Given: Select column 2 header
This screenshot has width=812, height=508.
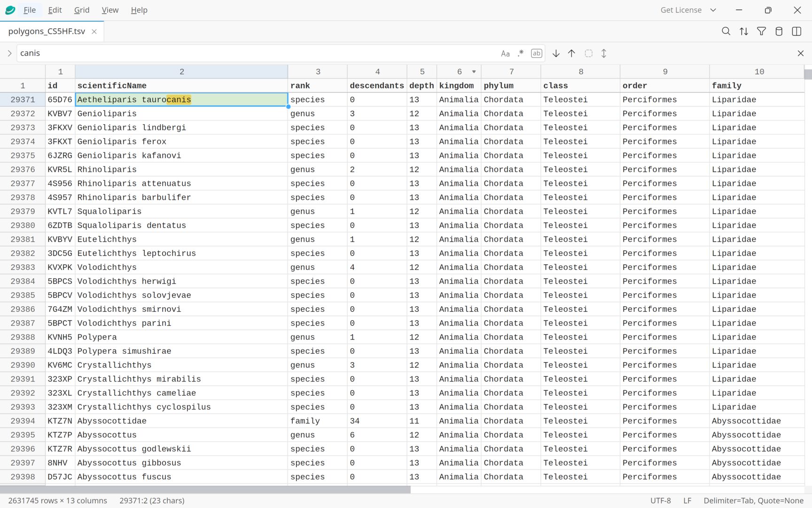Looking at the screenshot, I should coord(181,71).
